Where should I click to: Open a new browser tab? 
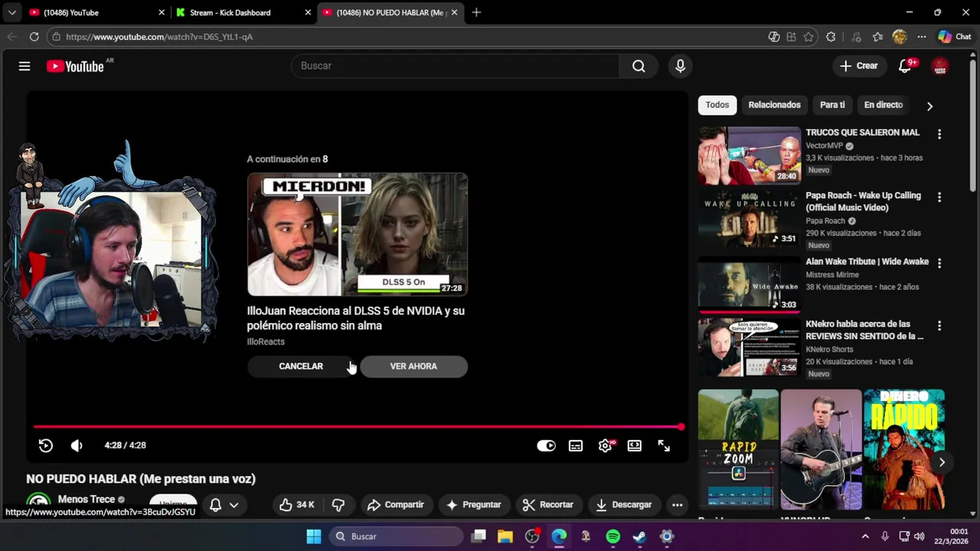point(476,12)
